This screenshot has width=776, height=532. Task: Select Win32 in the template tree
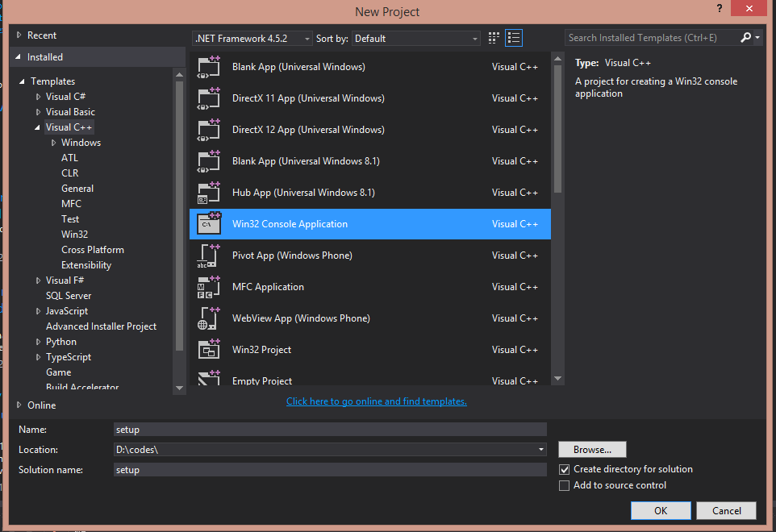(x=75, y=235)
